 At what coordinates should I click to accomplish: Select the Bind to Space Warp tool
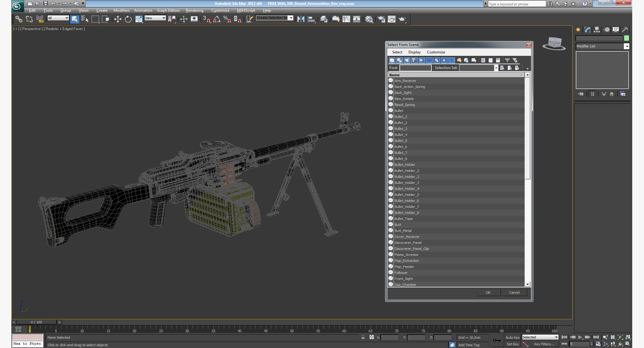[x=40, y=19]
